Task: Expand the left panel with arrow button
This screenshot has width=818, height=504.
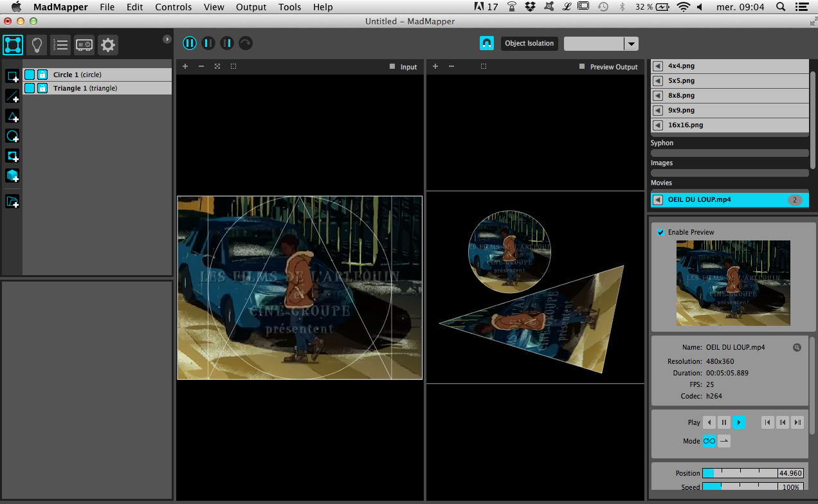Action: (167, 39)
